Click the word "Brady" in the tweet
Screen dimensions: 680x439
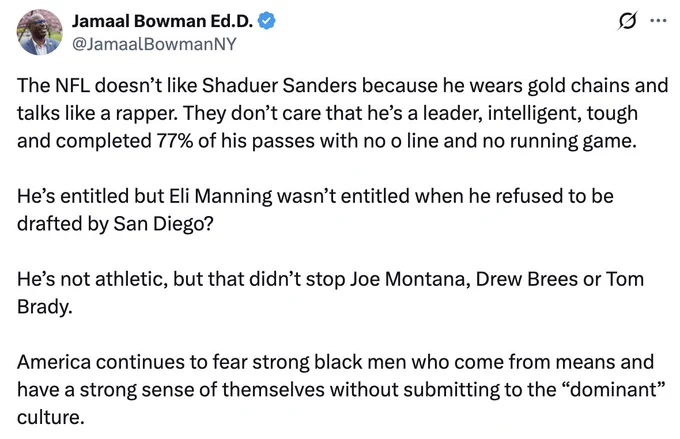tap(43, 307)
